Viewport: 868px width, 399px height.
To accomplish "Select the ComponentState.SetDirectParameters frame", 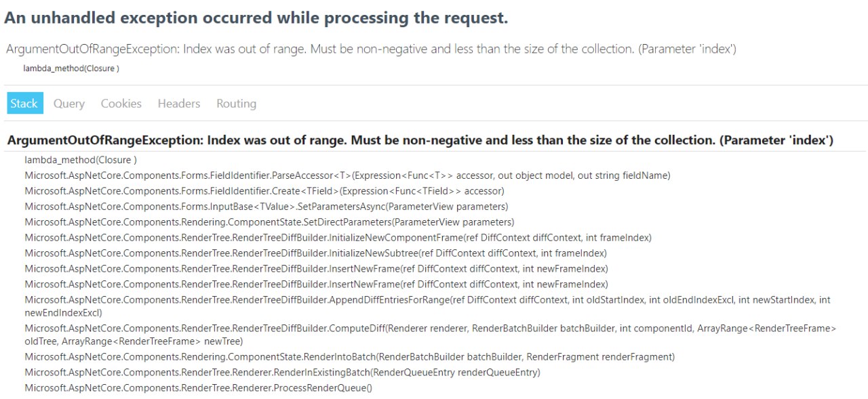I will (x=269, y=222).
